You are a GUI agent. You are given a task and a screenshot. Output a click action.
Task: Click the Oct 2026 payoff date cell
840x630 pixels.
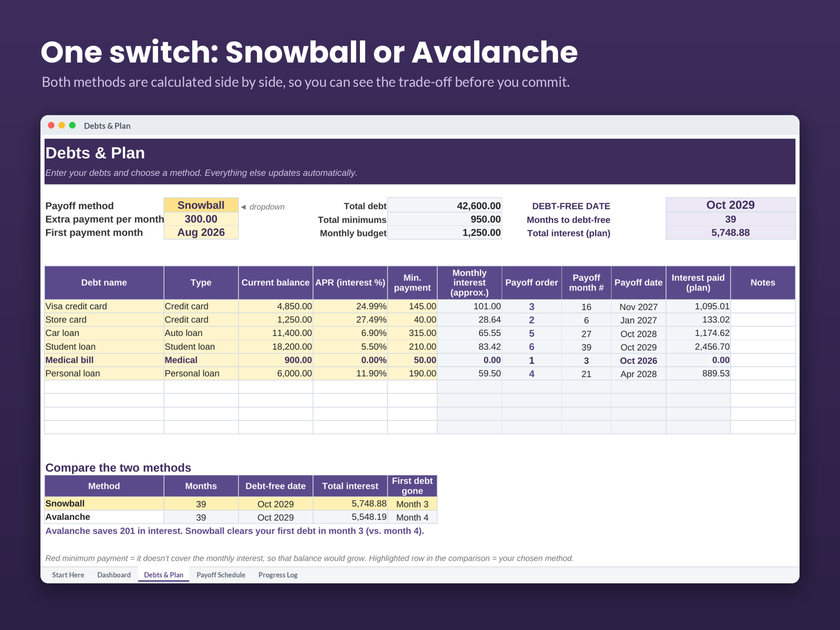pos(638,360)
